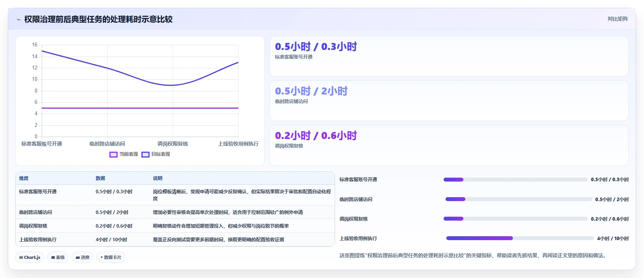Image resolution: width=644 pixels, height=278 pixels.
Task: Click the flat purple line in the chart
Action: coord(140,108)
